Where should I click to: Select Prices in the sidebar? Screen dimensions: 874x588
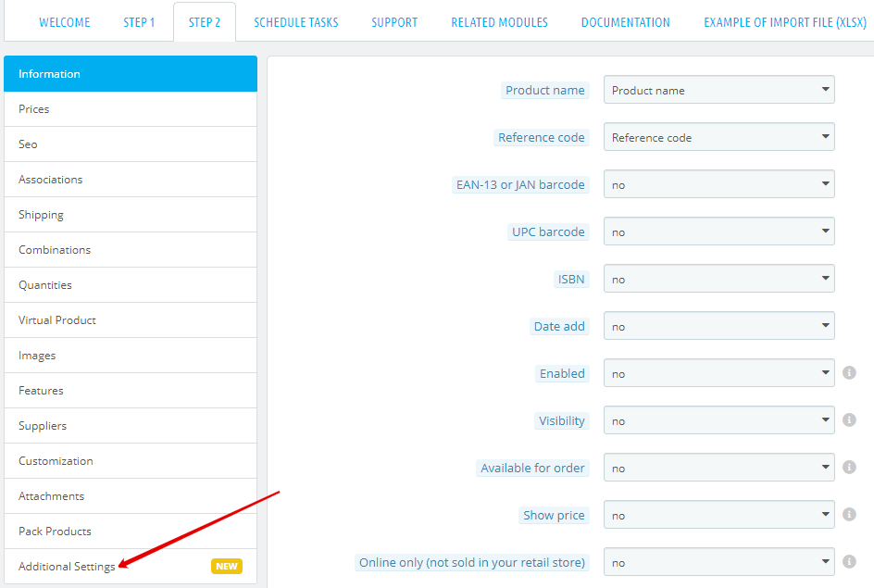tap(131, 109)
